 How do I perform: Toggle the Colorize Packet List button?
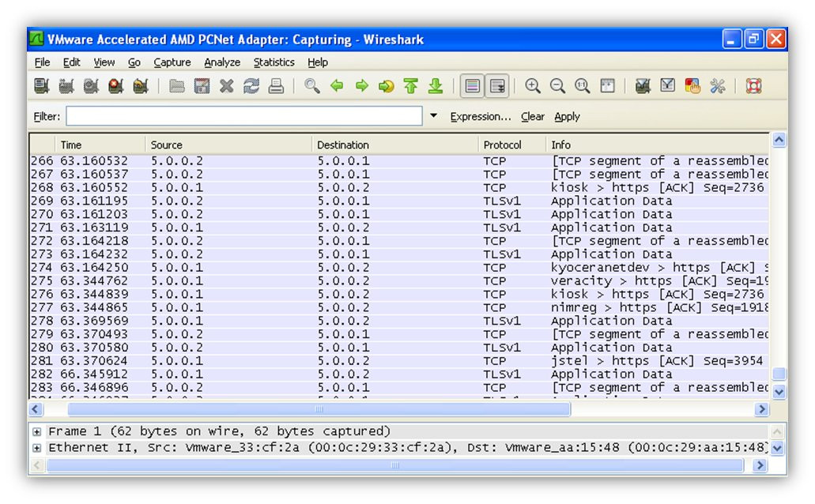click(472, 86)
